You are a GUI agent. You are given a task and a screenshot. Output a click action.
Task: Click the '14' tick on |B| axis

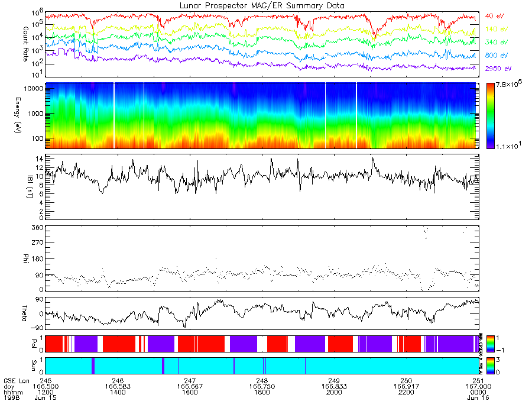(x=40, y=159)
